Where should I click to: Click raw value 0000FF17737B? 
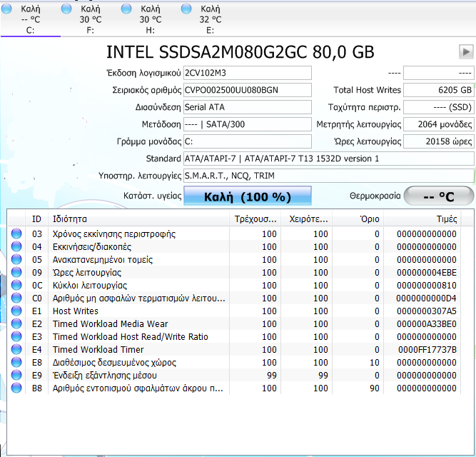[x=427, y=349]
